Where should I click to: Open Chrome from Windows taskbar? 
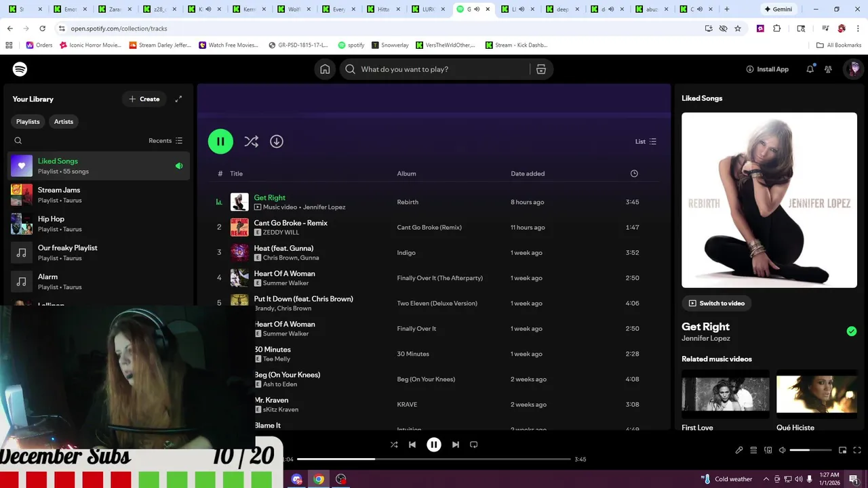[x=319, y=479]
